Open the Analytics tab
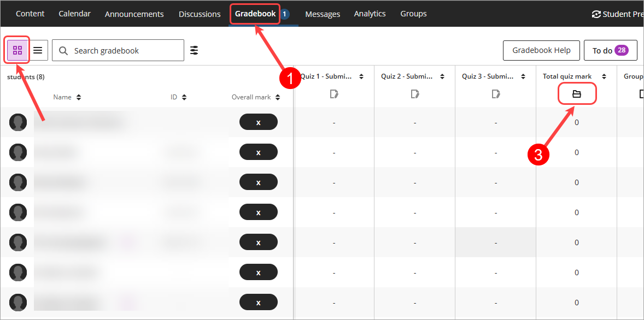 tap(370, 14)
